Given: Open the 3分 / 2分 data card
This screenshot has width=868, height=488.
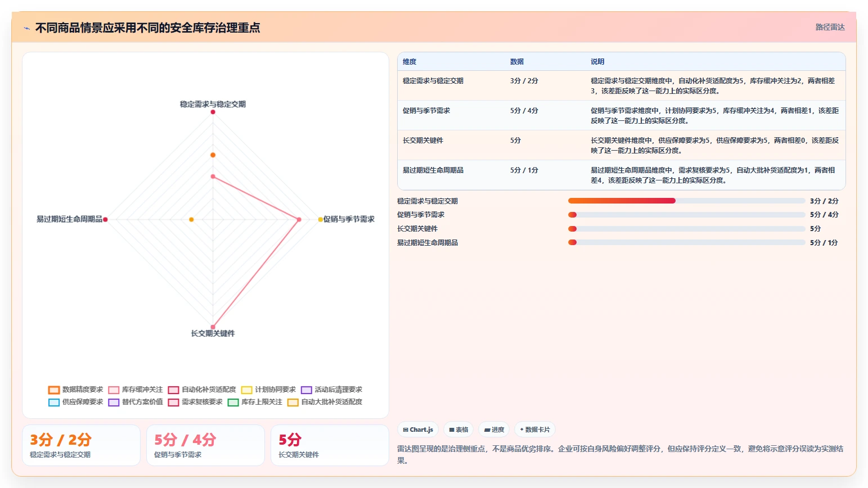Looking at the screenshot, I should [x=81, y=445].
